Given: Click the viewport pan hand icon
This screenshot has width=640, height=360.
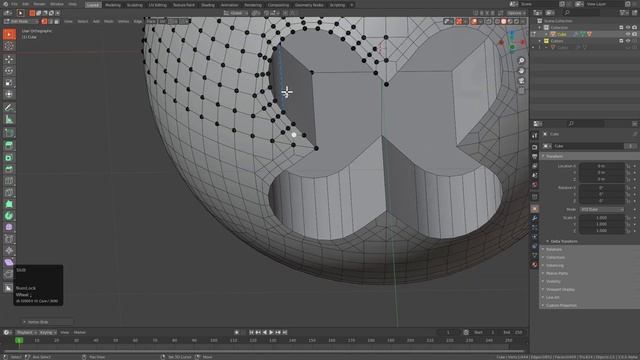Looking at the screenshot, I should [x=521, y=71].
